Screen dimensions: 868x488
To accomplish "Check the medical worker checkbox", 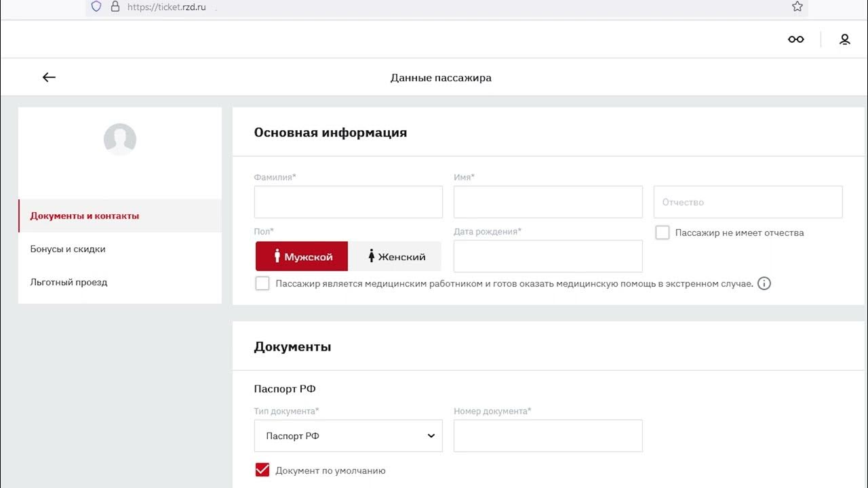I will click(x=262, y=283).
